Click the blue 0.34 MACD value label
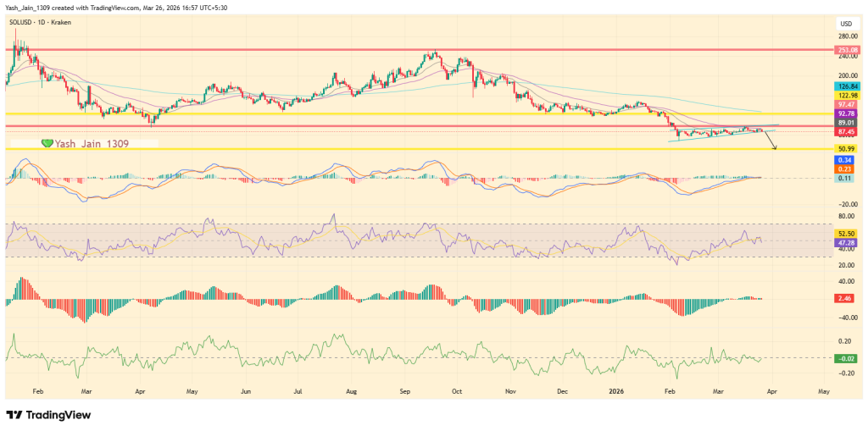This screenshot has width=868, height=431. [x=845, y=159]
